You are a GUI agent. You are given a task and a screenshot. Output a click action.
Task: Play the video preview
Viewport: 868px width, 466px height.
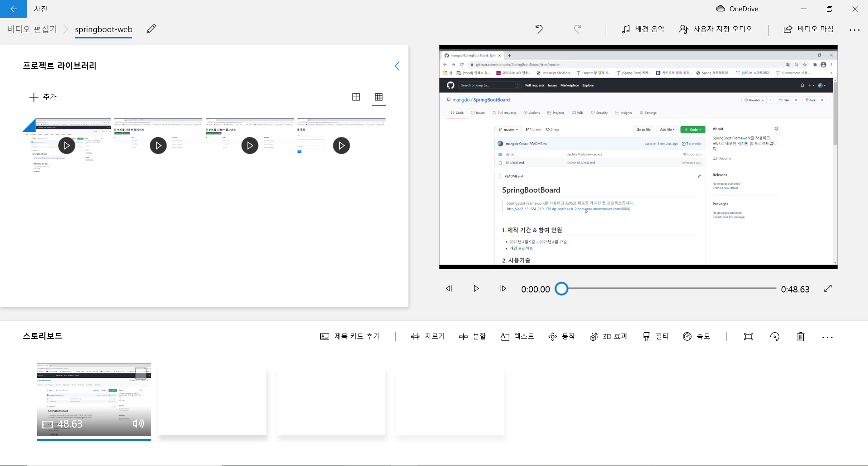coord(476,288)
